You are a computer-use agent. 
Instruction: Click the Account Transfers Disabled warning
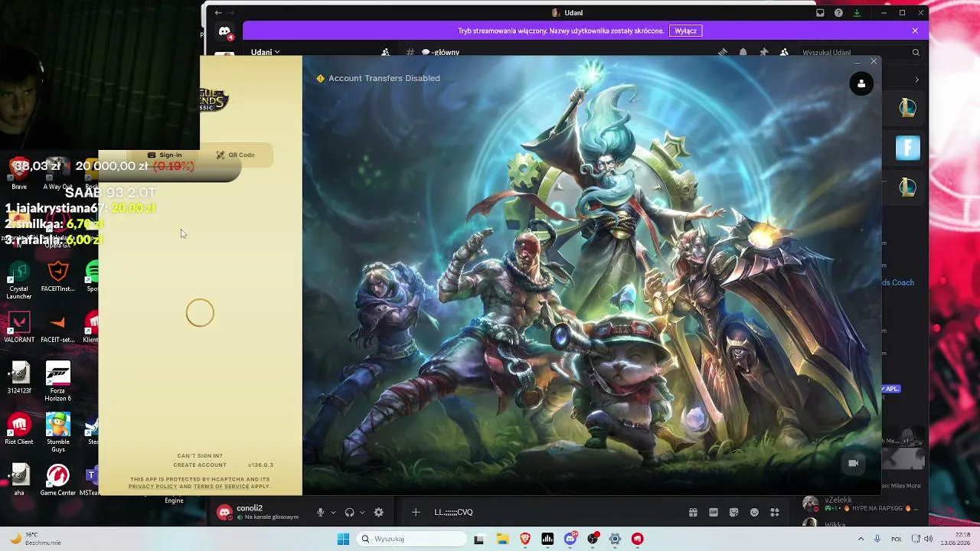(378, 78)
